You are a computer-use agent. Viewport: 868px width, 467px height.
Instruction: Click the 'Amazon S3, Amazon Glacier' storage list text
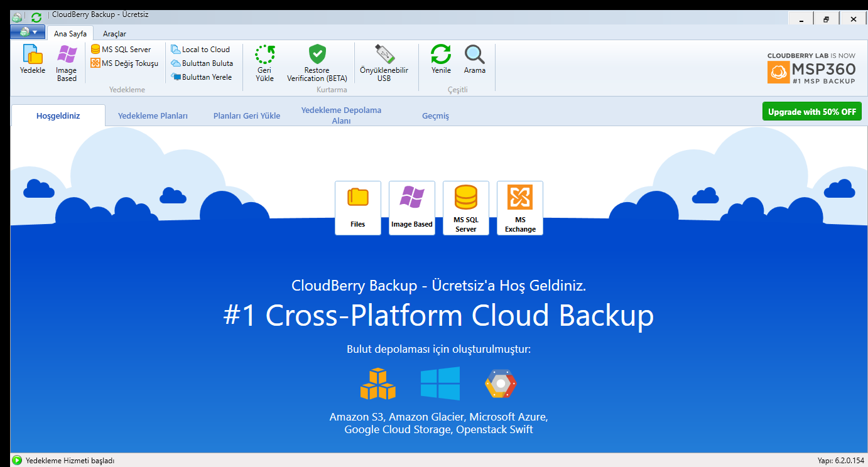click(x=438, y=423)
